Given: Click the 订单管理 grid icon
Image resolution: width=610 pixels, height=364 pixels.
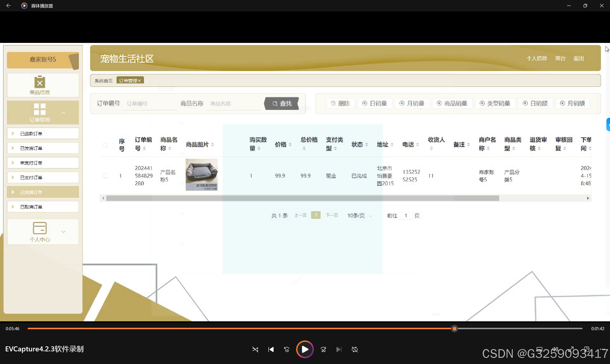Looking at the screenshot, I should pos(40,109).
